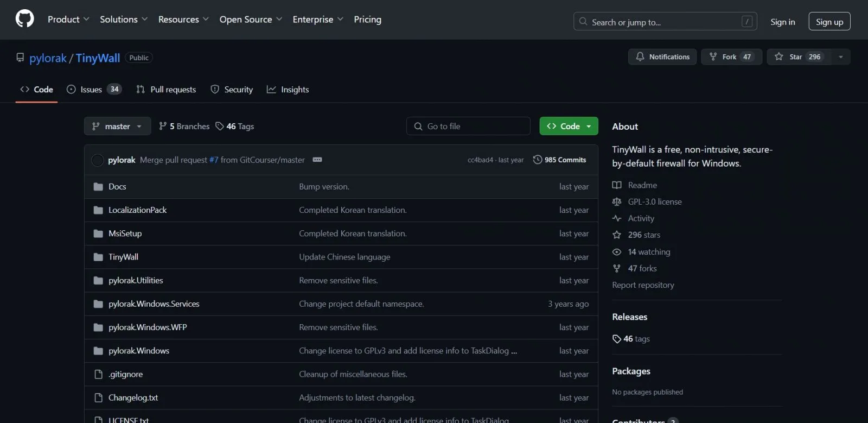This screenshot has width=868, height=423.
Task: Click the magnifier icon in Go to file
Action: point(418,127)
